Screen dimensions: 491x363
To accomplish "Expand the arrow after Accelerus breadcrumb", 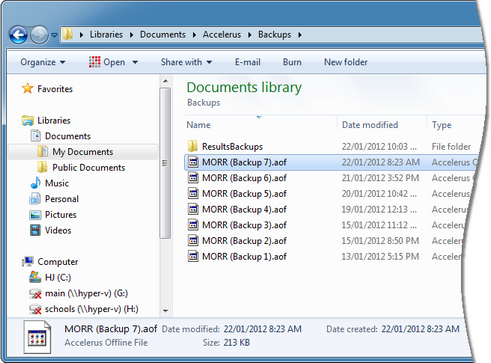I will coord(250,35).
